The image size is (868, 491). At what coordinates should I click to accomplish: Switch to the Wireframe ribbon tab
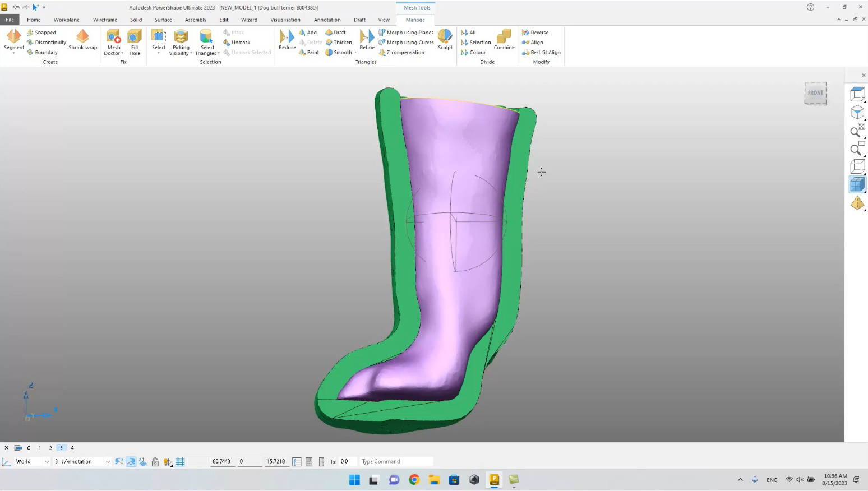[105, 20]
